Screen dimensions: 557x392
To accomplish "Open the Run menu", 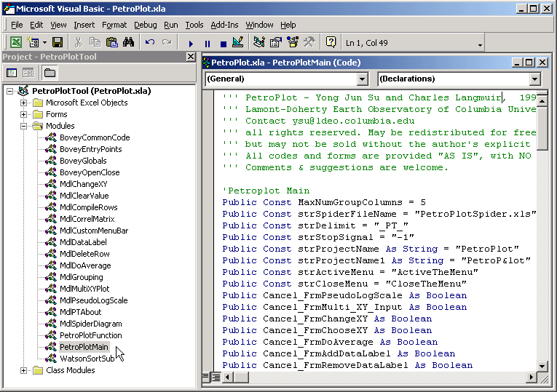I will click(x=171, y=25).
